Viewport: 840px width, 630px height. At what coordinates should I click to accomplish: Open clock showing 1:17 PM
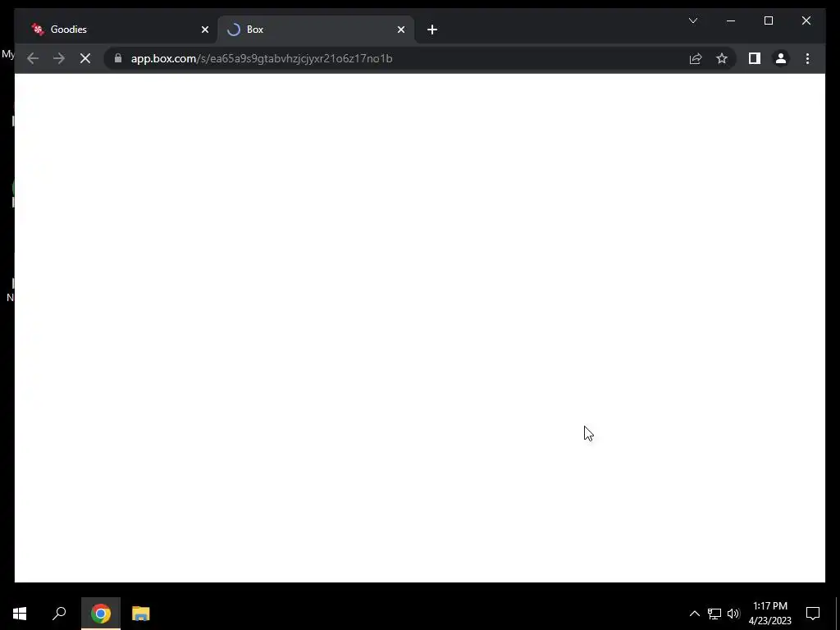point(769,614)
